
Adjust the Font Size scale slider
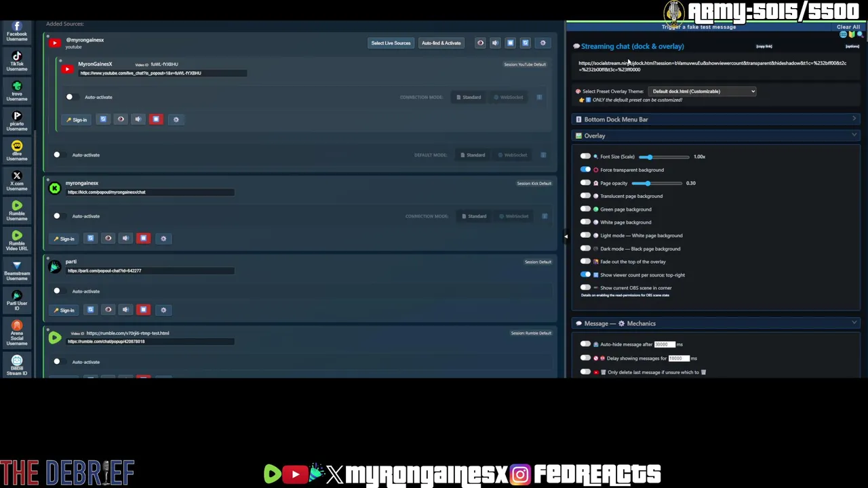coord(664,157)
